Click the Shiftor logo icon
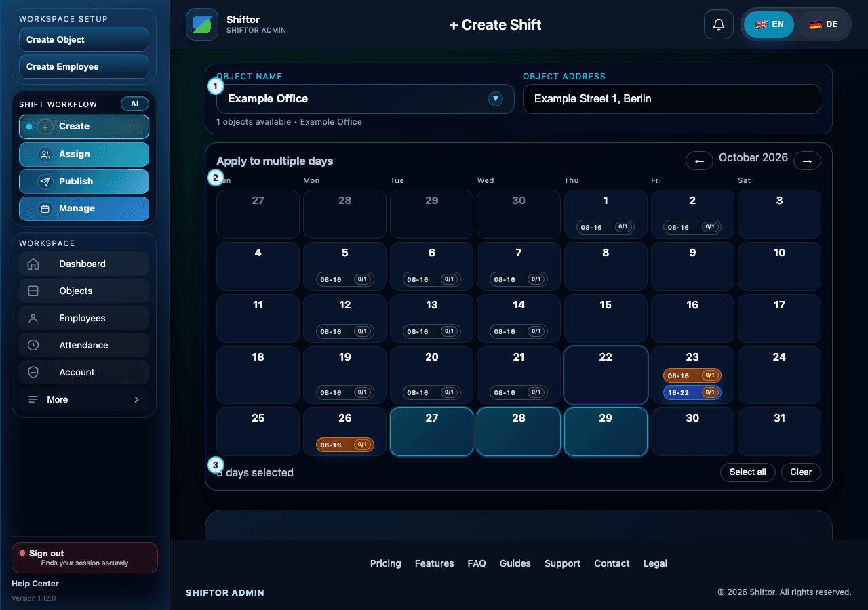 pyautogui.click(x=202, y=24)
